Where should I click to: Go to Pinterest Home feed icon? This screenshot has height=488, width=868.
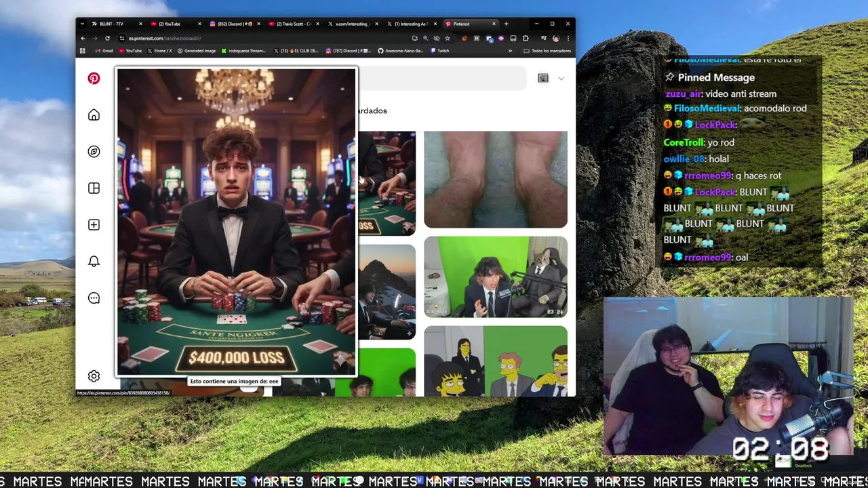coord(94,115)
